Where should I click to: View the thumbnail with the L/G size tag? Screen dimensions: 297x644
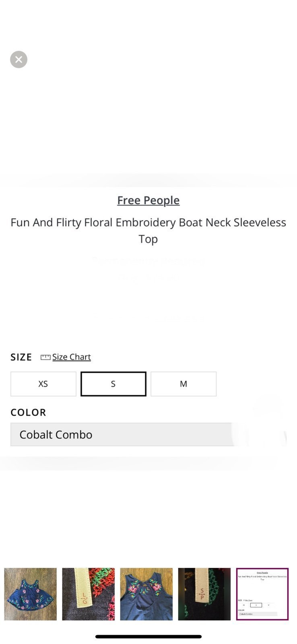[x=89, y=594]
